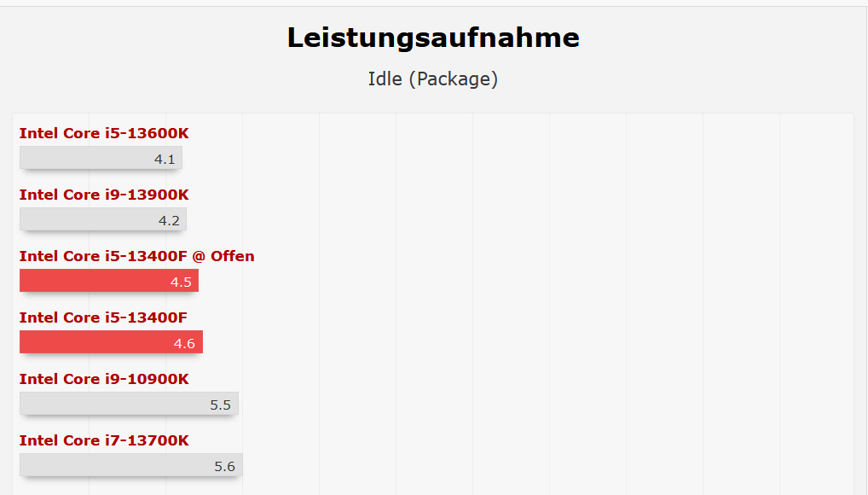Click the 4.2 value on the i9-13900K bar
The image size is (868, 495).
coord(169,220)
